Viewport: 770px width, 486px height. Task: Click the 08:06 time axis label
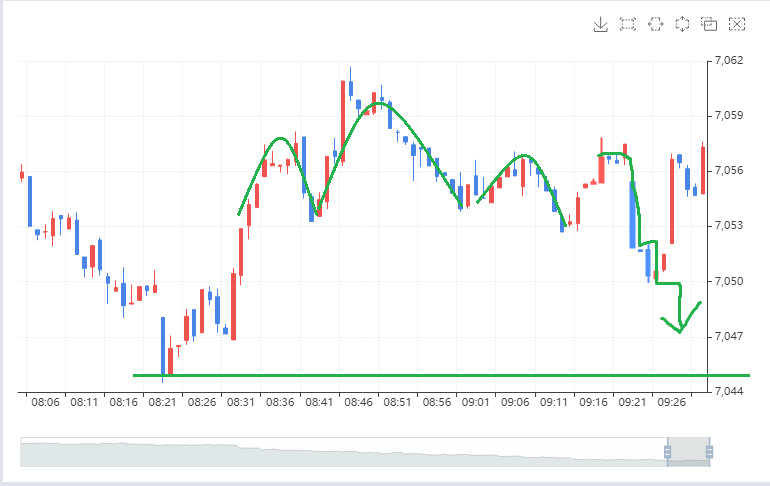45,403
